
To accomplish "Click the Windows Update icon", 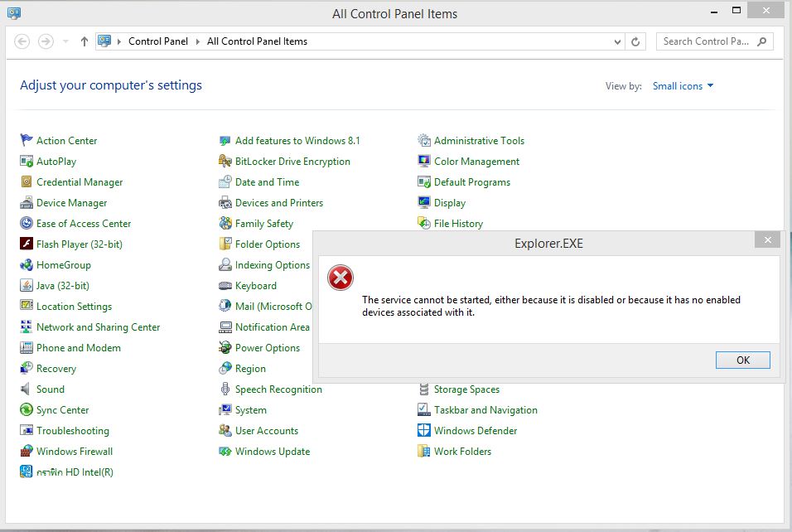I will coord(225,451).
